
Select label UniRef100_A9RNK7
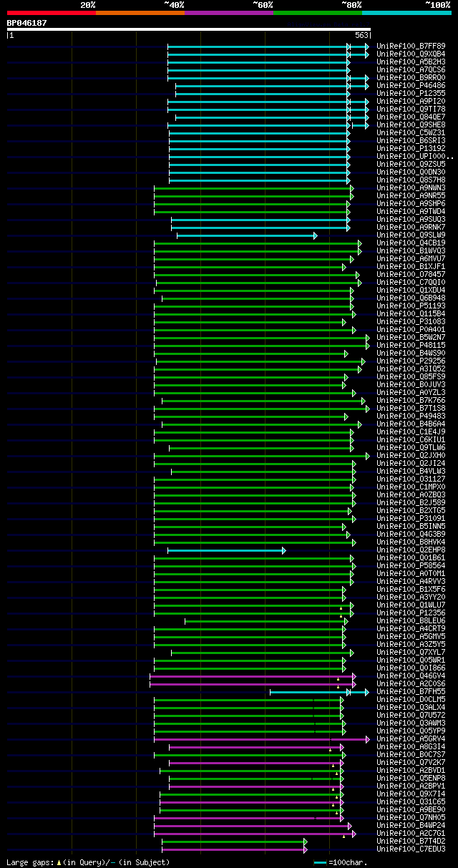(x=410, y=227)
